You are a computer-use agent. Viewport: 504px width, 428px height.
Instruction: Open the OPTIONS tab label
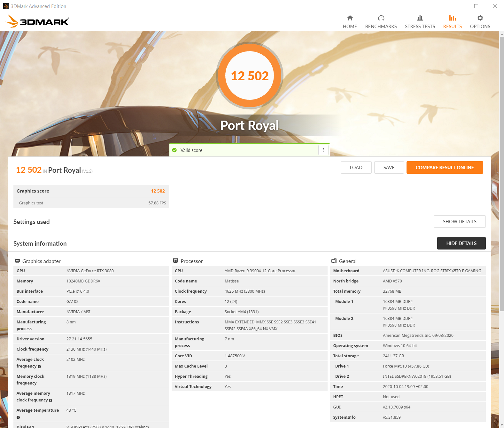(480, 27)
